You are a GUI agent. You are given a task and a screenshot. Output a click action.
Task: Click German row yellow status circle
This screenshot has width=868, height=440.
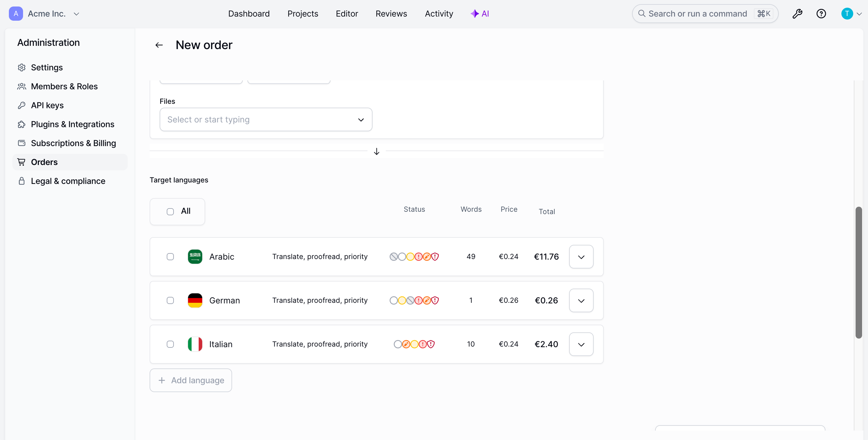[x=402, y=300]
